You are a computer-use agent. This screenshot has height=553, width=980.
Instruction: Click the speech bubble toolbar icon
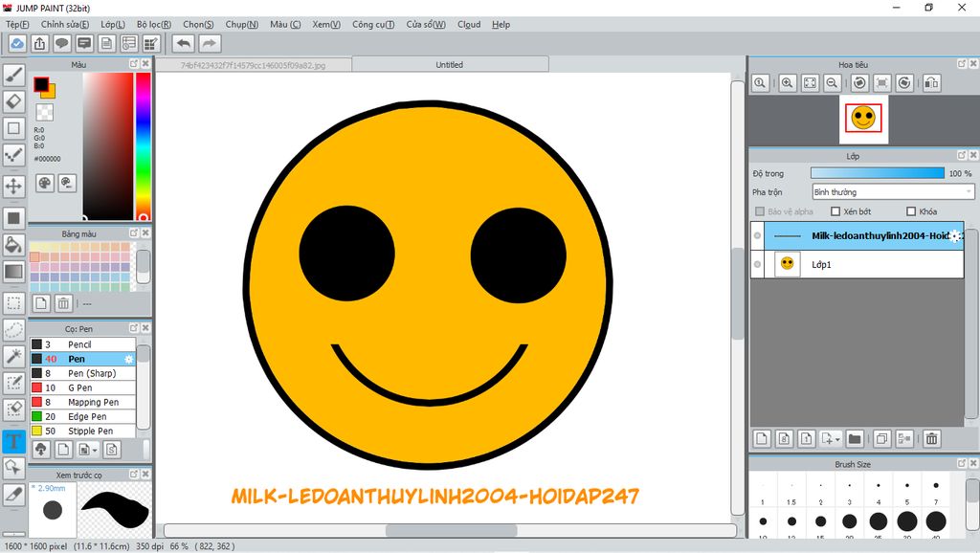tap(62, 44)
